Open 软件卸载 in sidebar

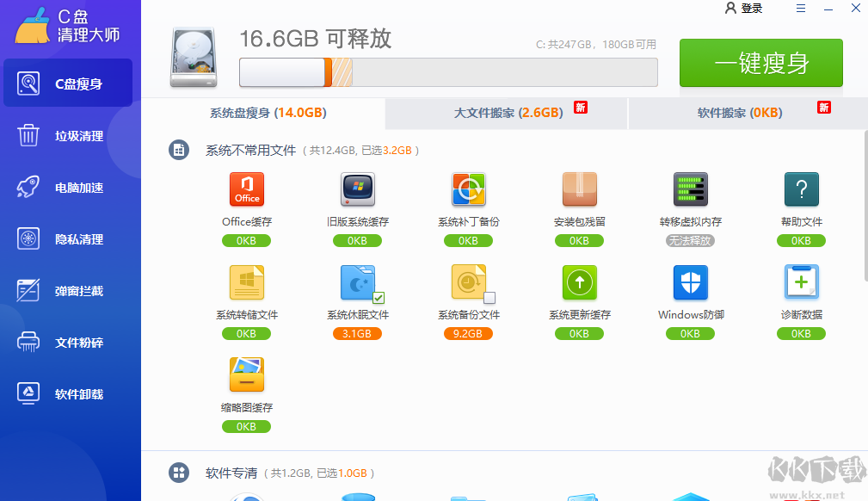(68, 393)
